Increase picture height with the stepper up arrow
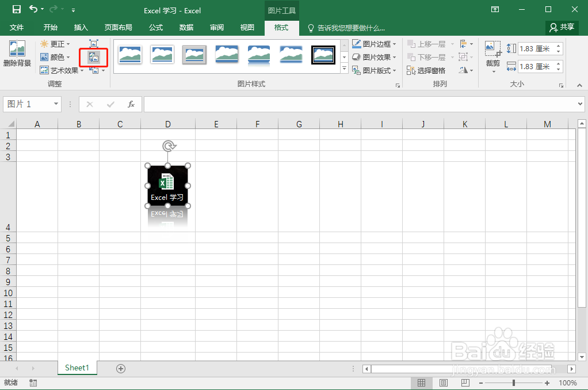588x390 pixels. tap(559, 46)
